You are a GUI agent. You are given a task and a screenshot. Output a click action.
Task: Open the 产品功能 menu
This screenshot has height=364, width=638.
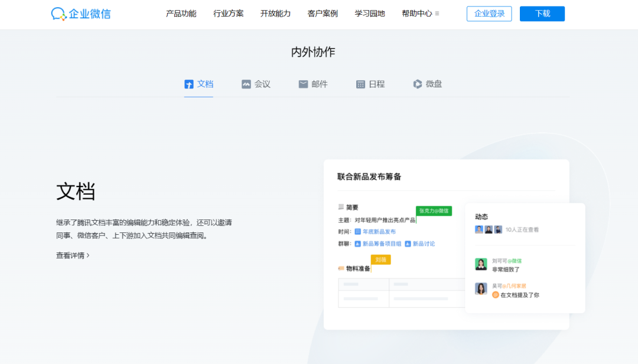[181, 14]
